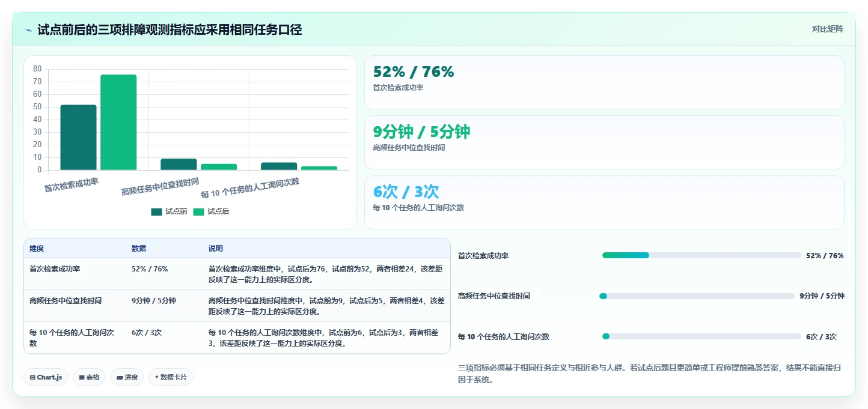The image size is (868, 409).
Task: Click the 说明 column header
Action: 326,249
